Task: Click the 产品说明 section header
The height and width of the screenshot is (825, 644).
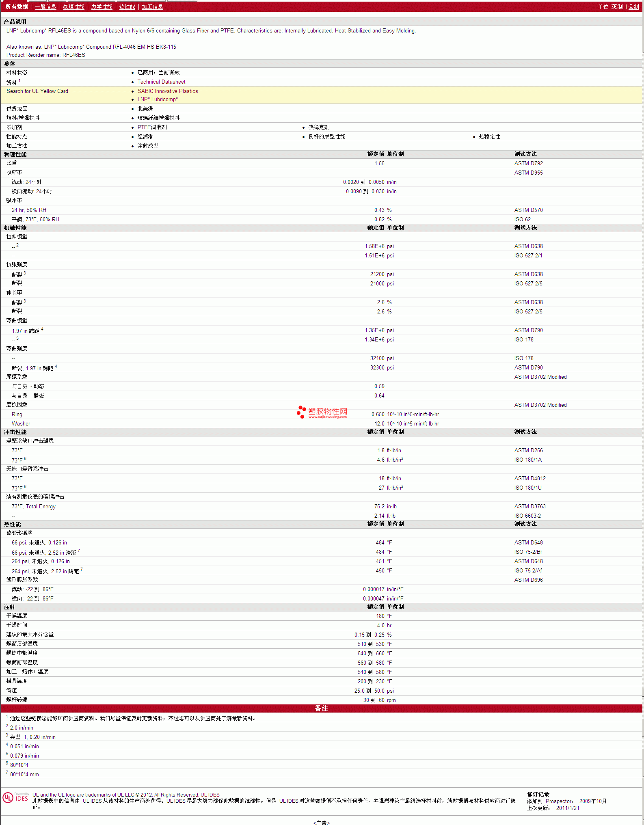Action: [x=15, y=22]
